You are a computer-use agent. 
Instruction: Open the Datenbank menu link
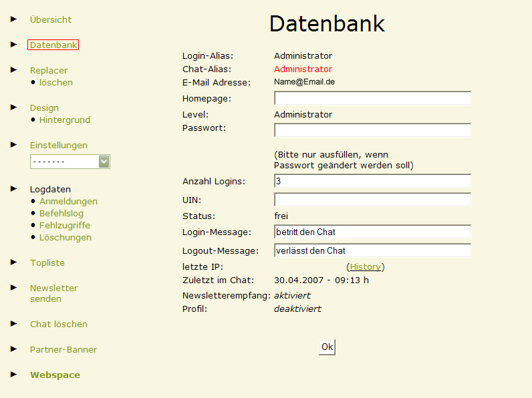[x=53, y=45]
